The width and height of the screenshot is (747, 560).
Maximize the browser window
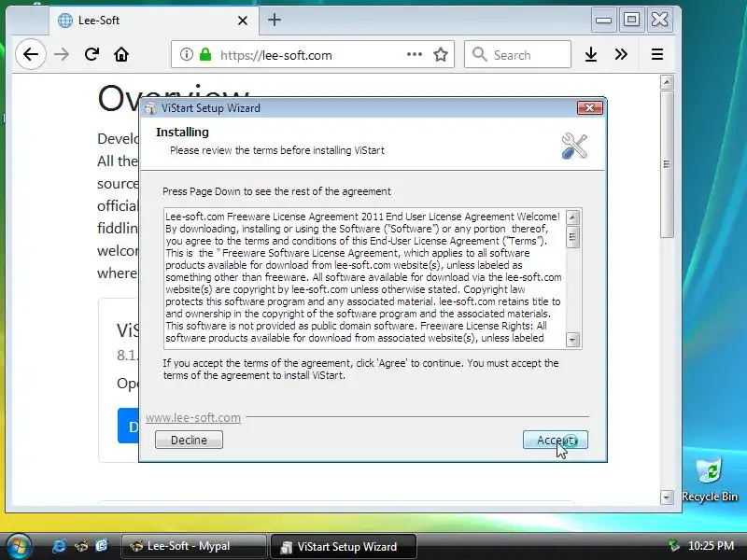tap(632, 20)
